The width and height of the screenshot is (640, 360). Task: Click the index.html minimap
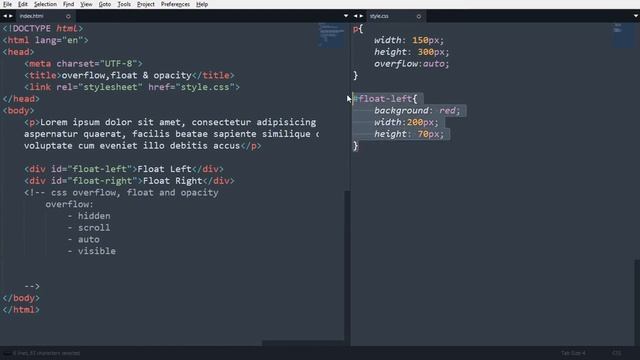click(331, 35)
